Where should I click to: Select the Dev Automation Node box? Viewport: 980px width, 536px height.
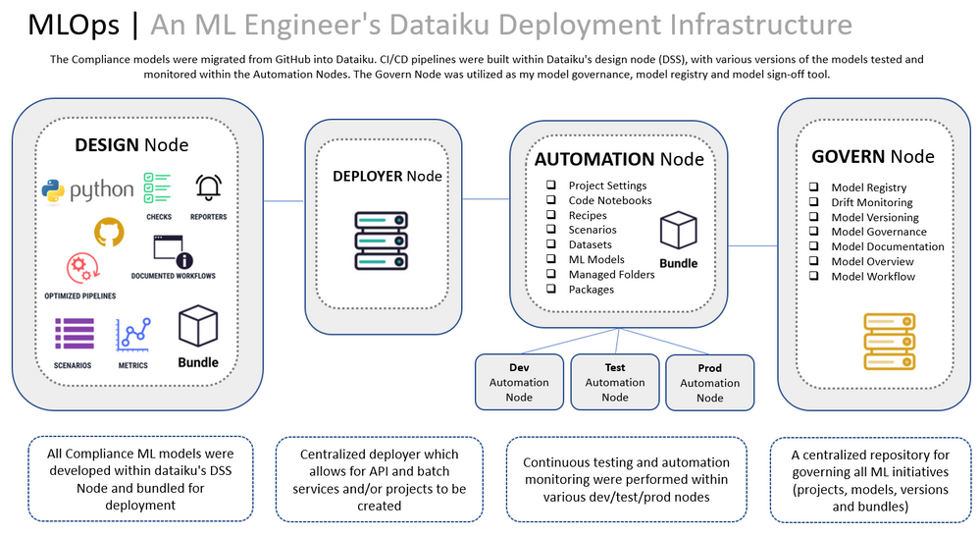tap(519, 382)
